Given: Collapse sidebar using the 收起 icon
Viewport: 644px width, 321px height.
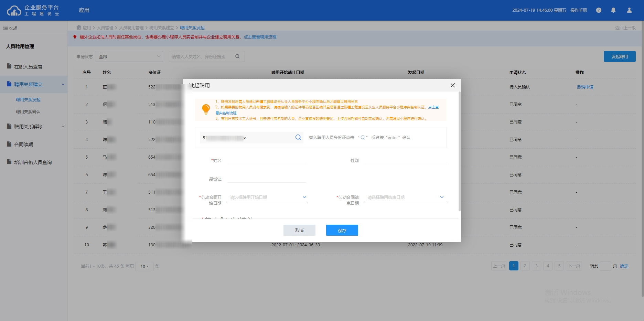Looking at the screenshot, I should pos(6,28).
